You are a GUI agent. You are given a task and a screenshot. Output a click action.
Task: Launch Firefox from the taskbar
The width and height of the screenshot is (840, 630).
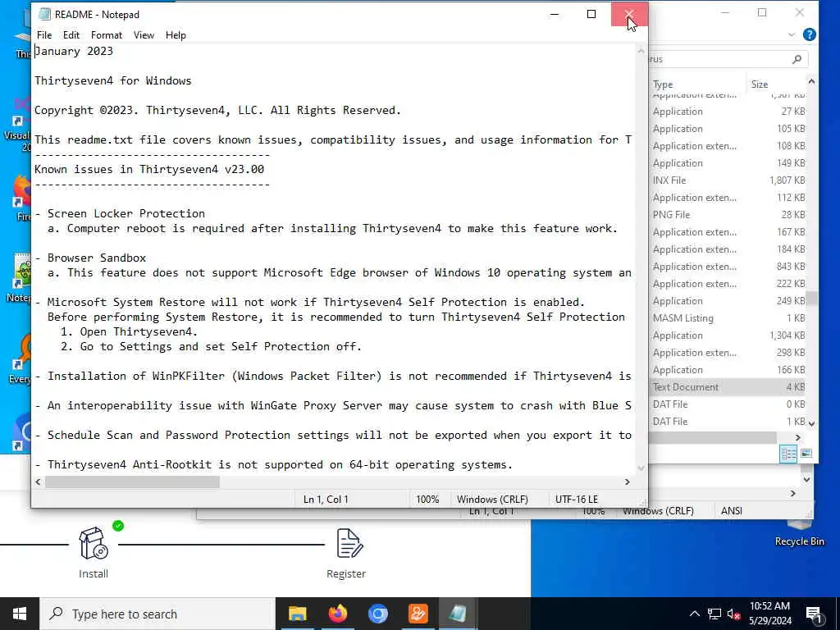pyautogui.click(x=337, y=614)
